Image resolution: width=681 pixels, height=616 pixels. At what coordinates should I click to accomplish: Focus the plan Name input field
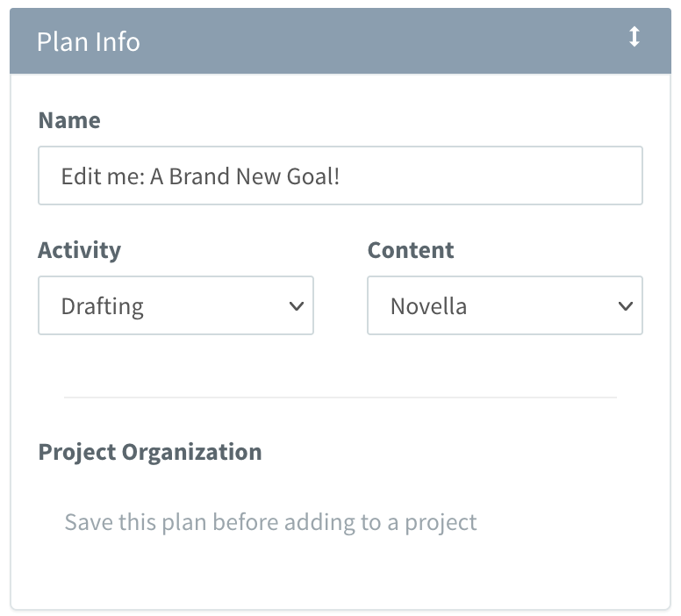click(340, 175)
